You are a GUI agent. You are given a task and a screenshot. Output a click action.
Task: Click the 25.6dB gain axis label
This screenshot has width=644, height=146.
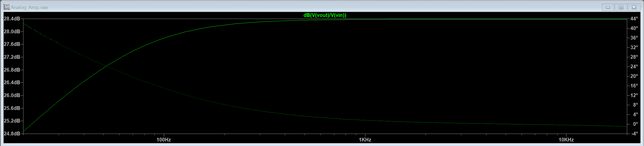pyautogui.click(x=12, y=108)
